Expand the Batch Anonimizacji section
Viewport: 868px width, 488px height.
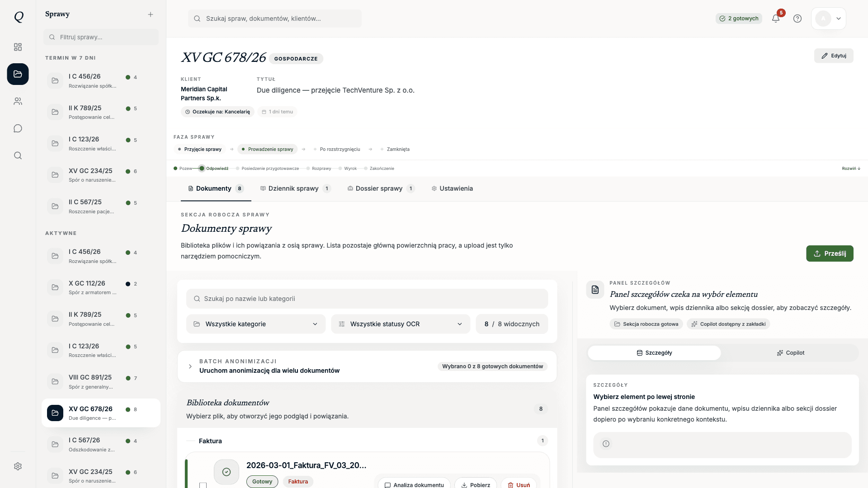point(190,366)
